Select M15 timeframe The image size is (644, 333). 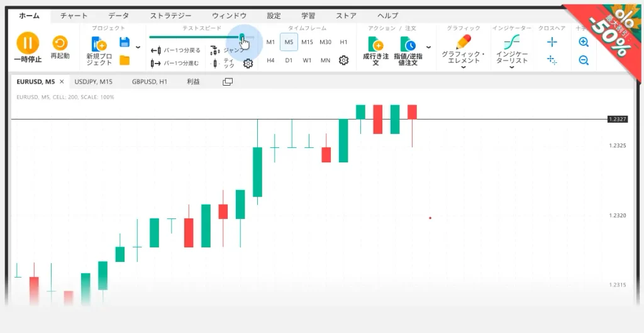[307, 42]
